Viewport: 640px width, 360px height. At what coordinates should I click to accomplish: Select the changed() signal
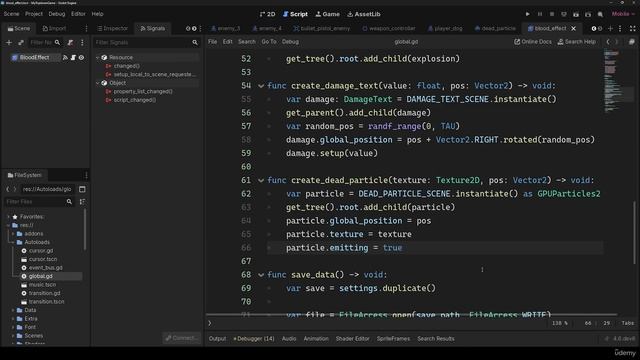click(127, 66)
